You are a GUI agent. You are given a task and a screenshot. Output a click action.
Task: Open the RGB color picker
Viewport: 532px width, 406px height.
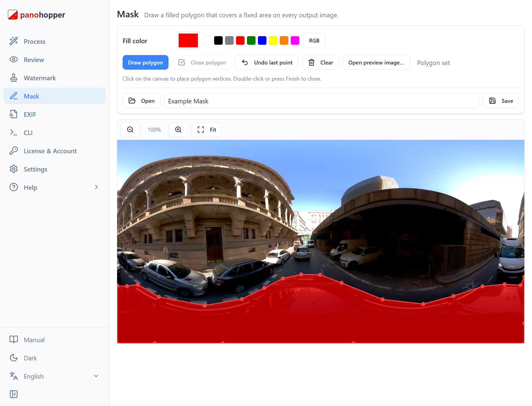(x=314, y=40)
